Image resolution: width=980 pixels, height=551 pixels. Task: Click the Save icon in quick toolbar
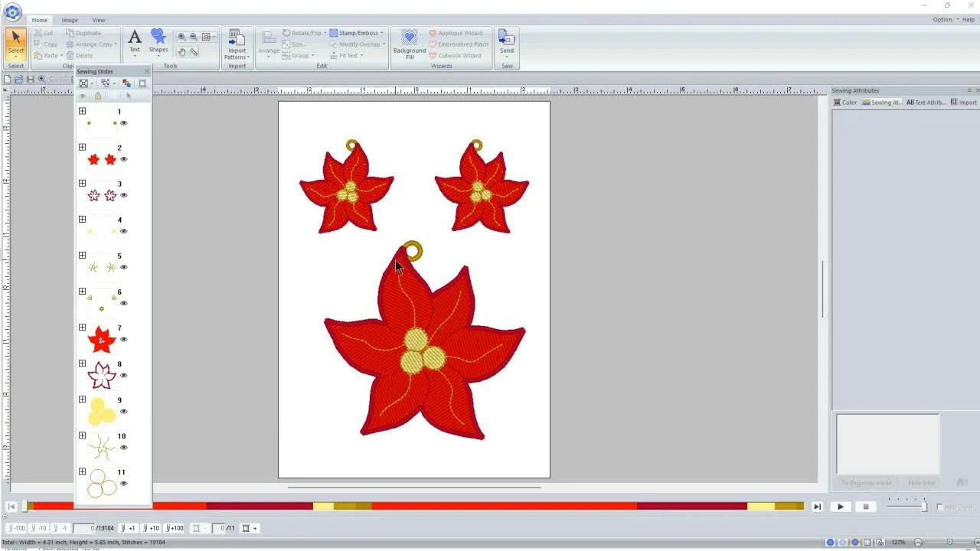[x=30, y=79]
